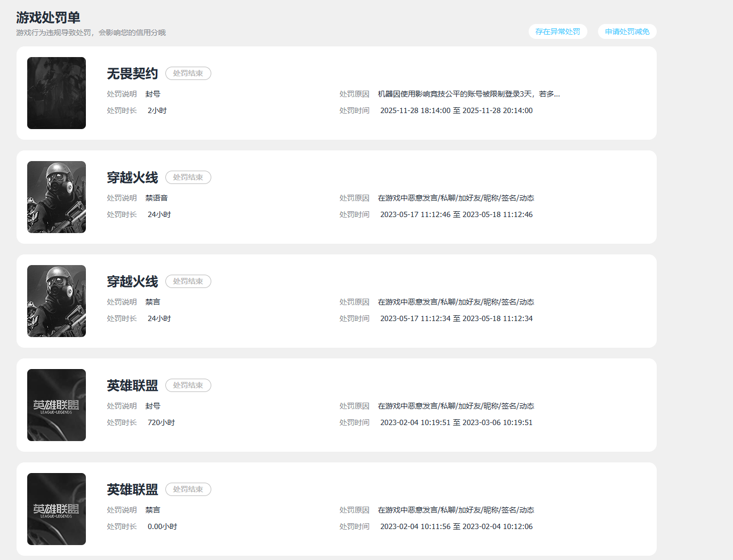
Task: Click the 禁言 value in the 英雄联盟 card
Action: pyautogui.click(x=153, y=510)
